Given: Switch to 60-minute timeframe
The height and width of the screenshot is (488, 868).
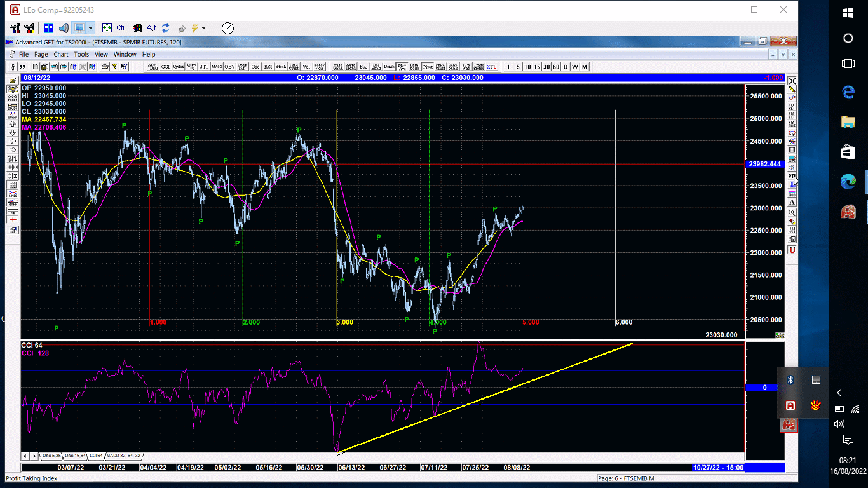Looking at the screenshot, I should [555, 66].
